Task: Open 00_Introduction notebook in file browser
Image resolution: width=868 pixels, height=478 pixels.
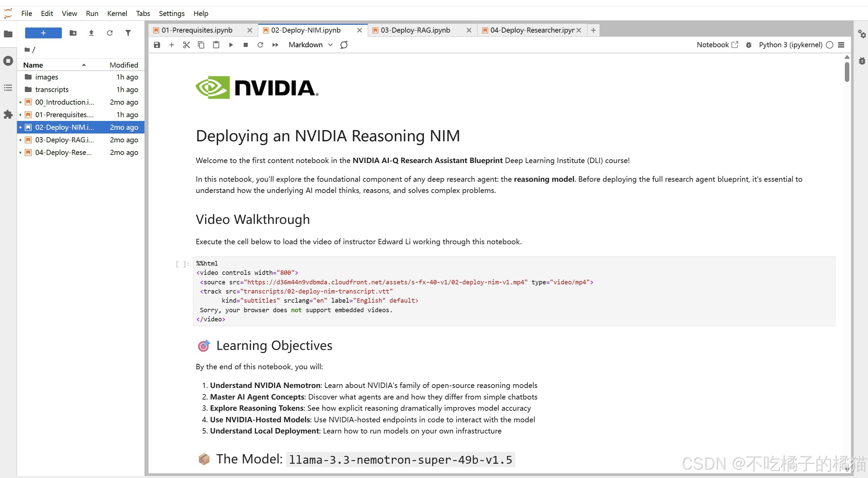Action: 65,102
